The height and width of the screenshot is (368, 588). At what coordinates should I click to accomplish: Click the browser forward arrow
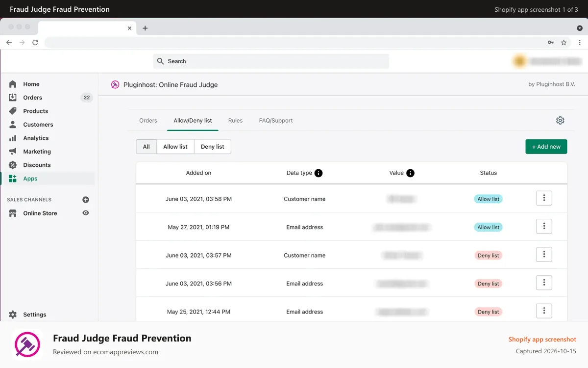tap(22, 43)
